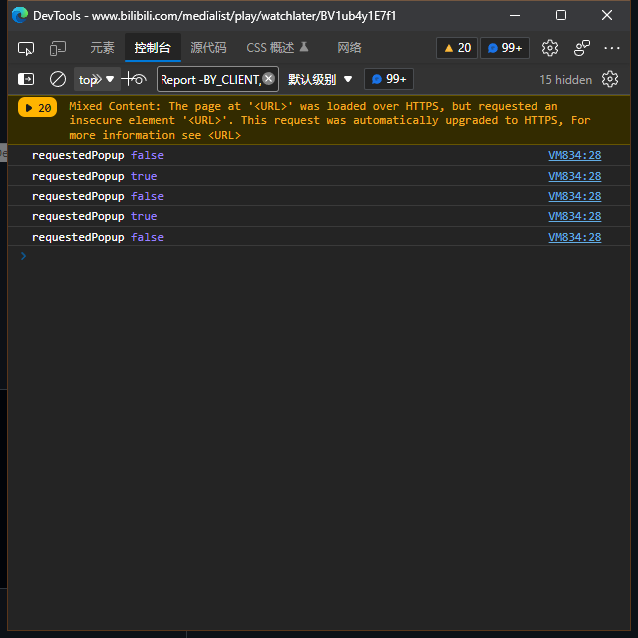The width and height of the screenshot is (638, 638).
Task: Open console settings gear icon
Action: pos(610,79)
